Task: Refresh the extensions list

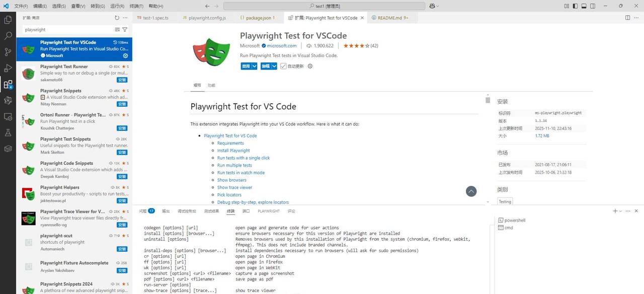Action: [116, 17]
